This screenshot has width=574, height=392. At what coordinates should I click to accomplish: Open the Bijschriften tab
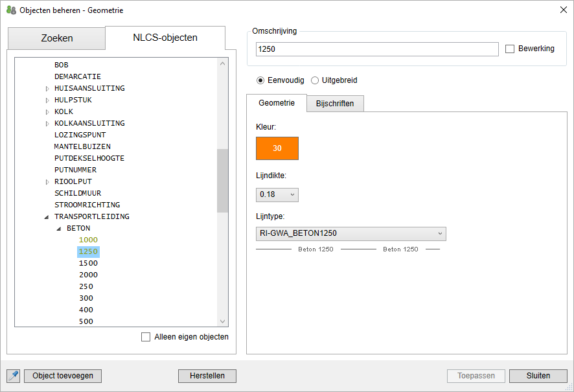coord(335,104)
